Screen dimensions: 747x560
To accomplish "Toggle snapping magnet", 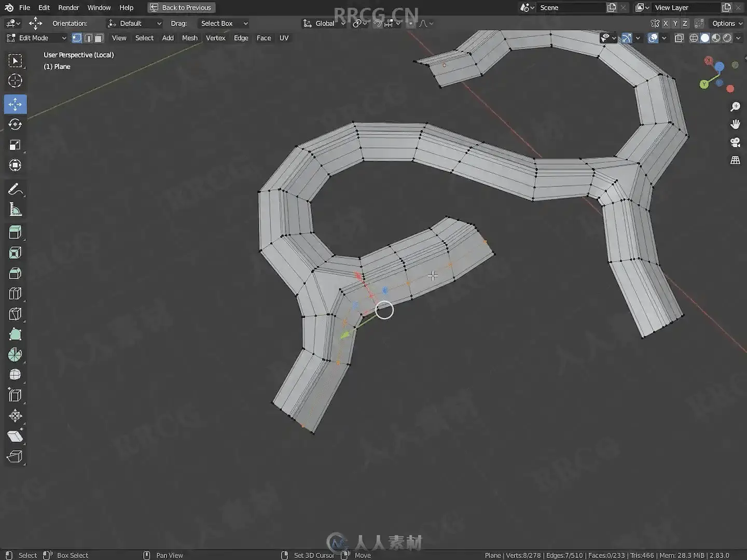I will coord(378,23).
